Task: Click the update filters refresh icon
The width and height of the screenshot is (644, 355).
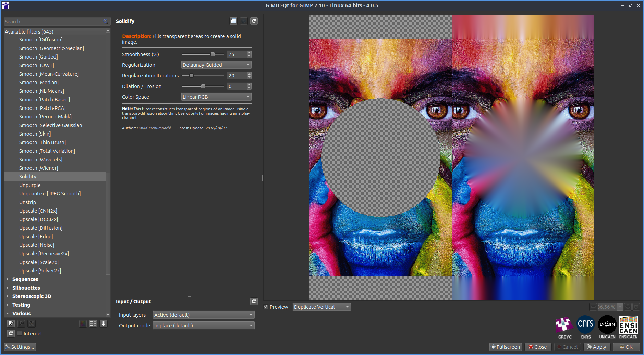Action: tap(11, 333)
